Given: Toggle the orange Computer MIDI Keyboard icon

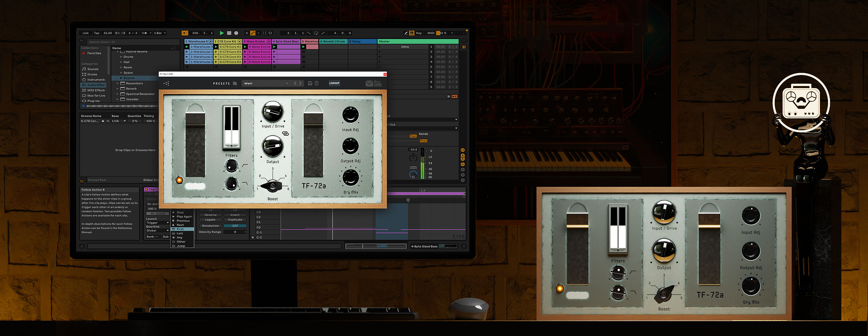Looking at the screenshot, I should (x=412, y=33).
